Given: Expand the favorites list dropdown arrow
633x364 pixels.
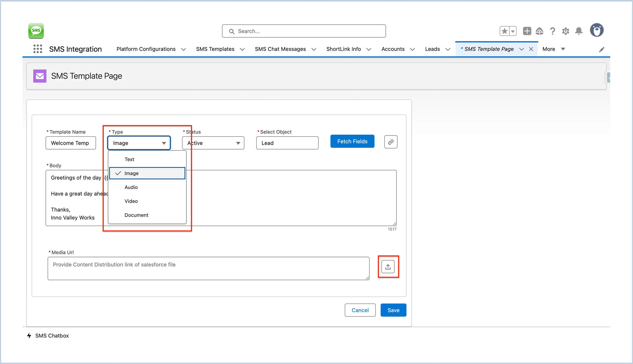Looking at the screenshot, I should pos(512,31).
